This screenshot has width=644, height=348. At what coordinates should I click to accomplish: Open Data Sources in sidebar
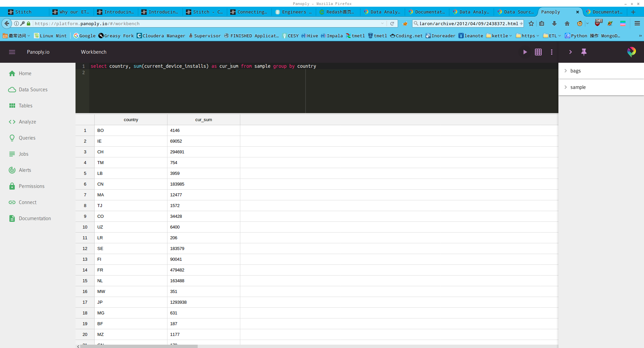(28, 90)
